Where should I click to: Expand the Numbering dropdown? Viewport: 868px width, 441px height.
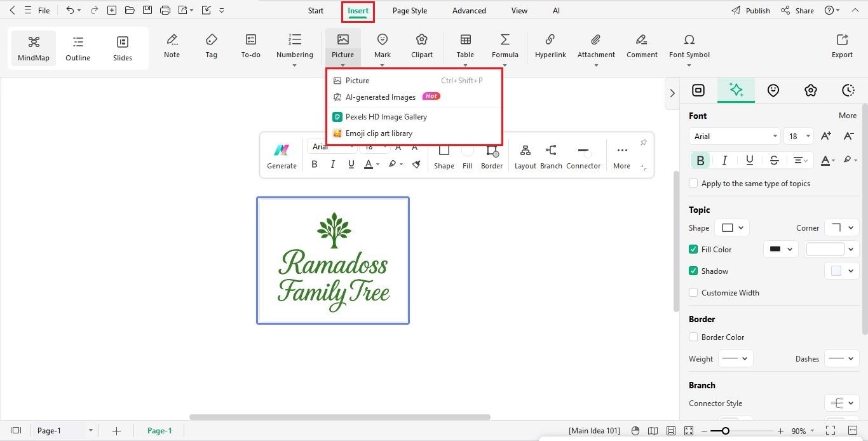pyautogui.click(x=294, y=65)
